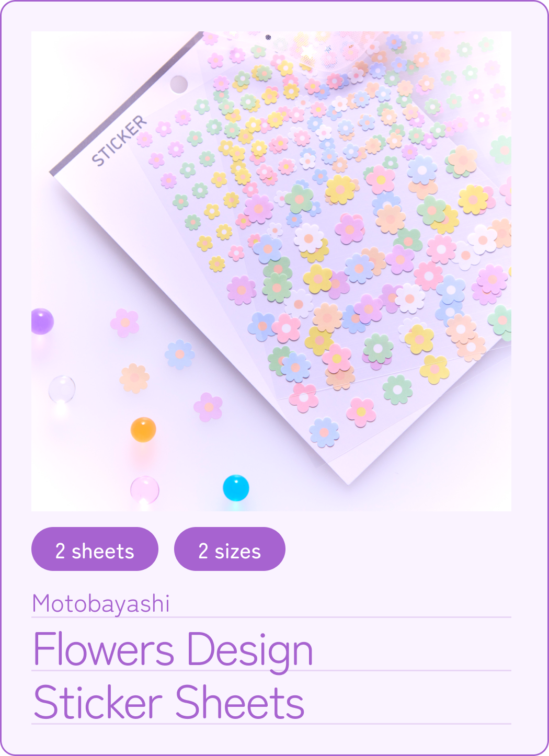This screenshot has height=756, width=549.
Task: Select the cyan blue bead
Action: [236, 488]
